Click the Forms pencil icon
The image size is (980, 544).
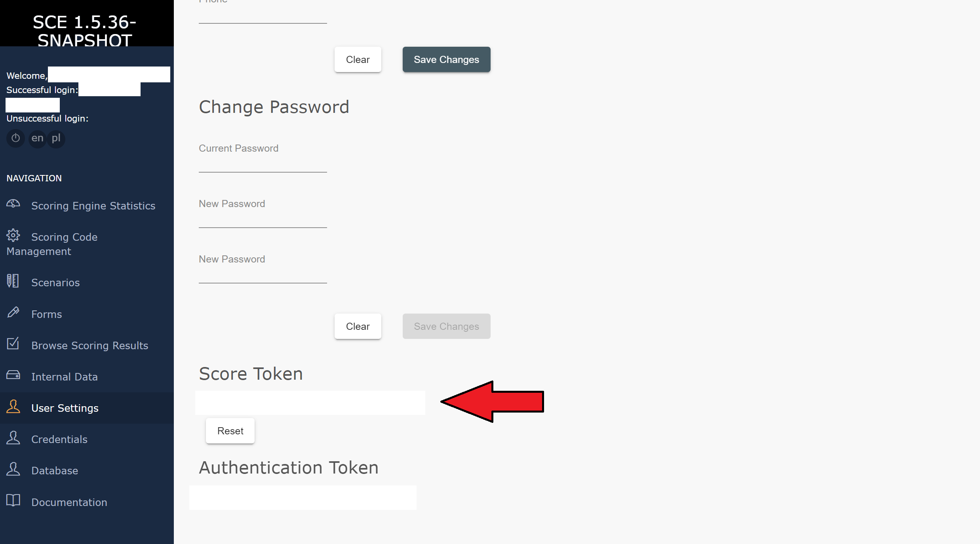pos(13,313)
